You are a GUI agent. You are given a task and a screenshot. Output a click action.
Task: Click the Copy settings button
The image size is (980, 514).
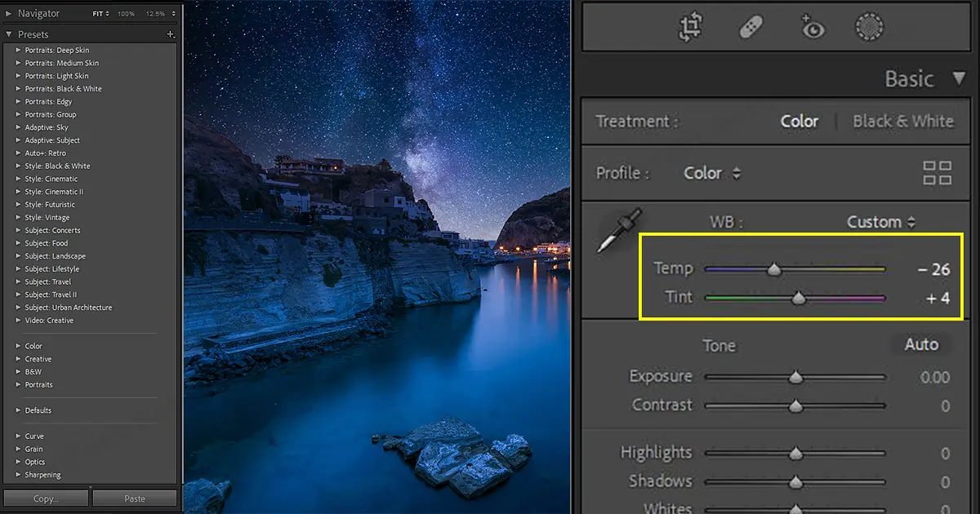(45, 497)
